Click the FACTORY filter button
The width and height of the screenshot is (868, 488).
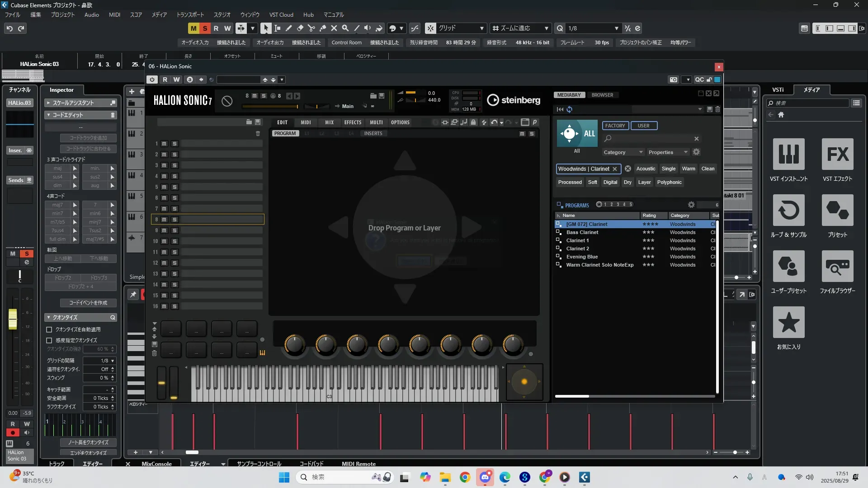tap(615, 126)
